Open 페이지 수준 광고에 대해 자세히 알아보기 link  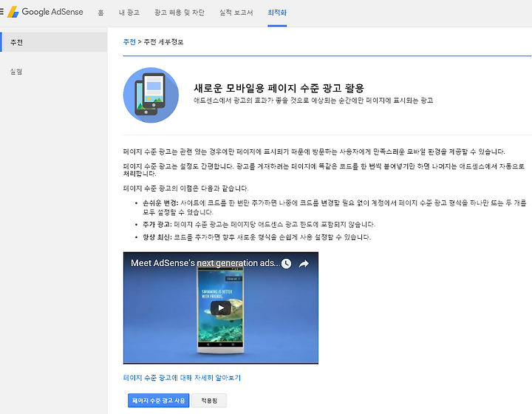pos(182,378)
